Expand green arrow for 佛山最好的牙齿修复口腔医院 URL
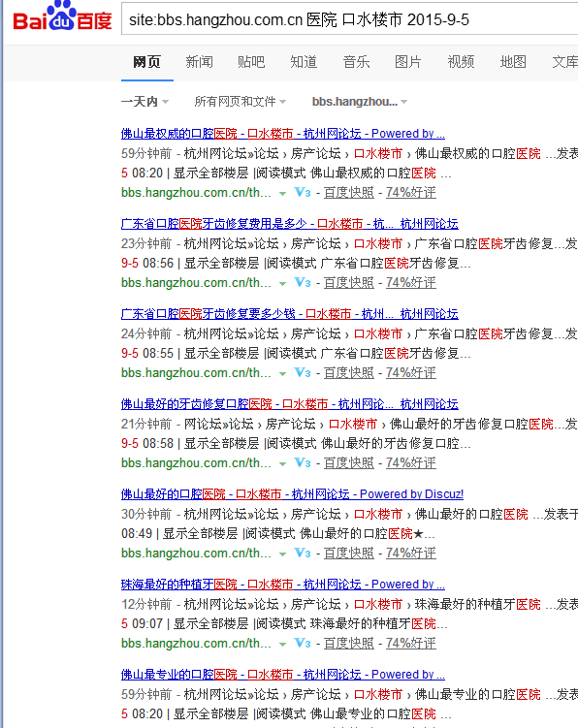The image size is (578, 728). [x=282, y=463]
